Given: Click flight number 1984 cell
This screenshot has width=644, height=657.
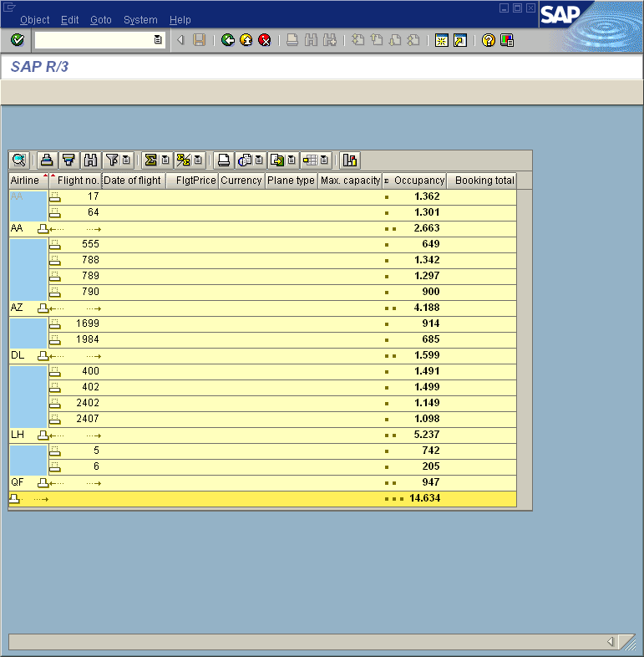Looking at the screenshot, I should coord(88,339).
